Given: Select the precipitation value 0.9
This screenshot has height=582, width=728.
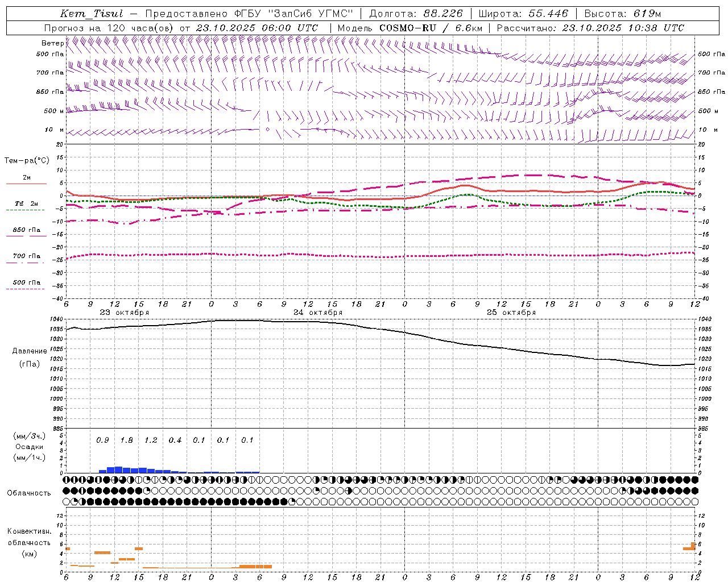Looking at the screenshot, I should 102,440.
